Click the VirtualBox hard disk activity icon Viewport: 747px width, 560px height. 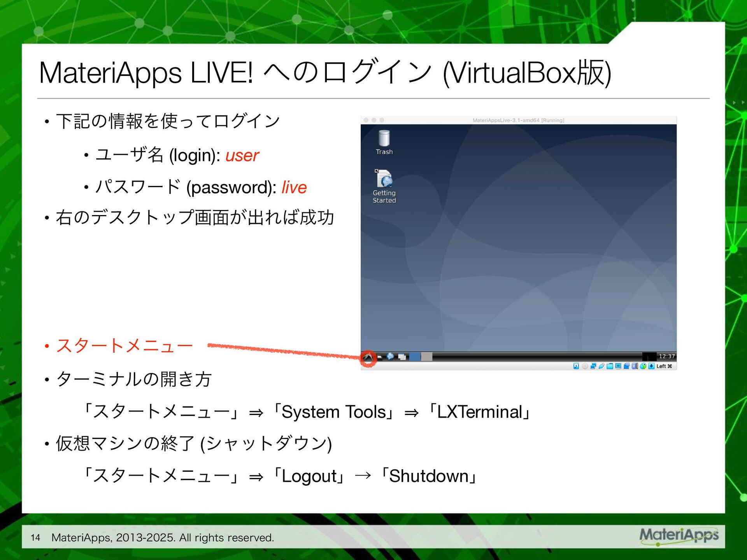(576, 366)
